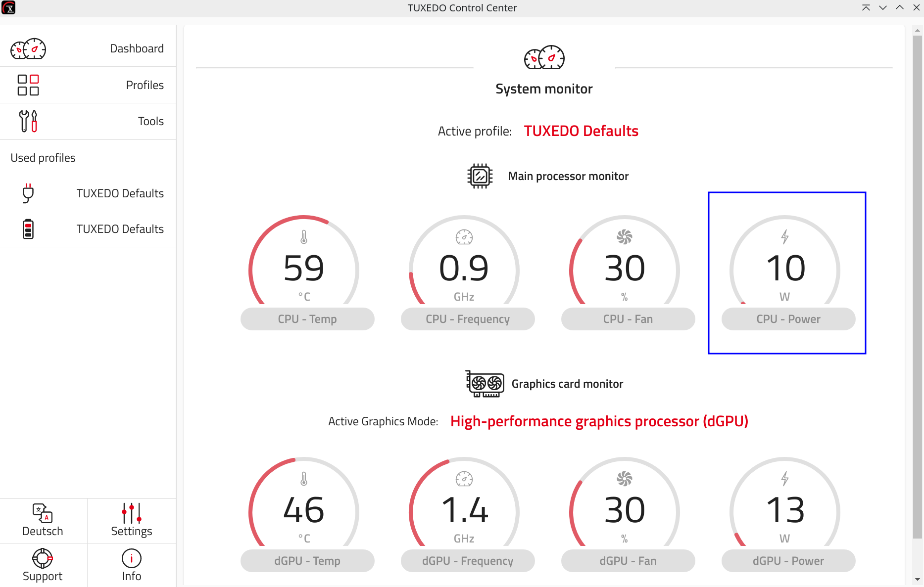Click the 59 °C CPU temperature value
The height and width of the screenshot is (587, 924).
click(304, 268)
